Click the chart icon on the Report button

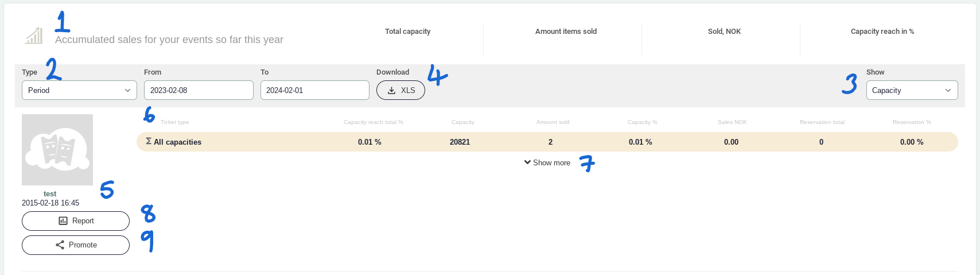tap(63, 221)
